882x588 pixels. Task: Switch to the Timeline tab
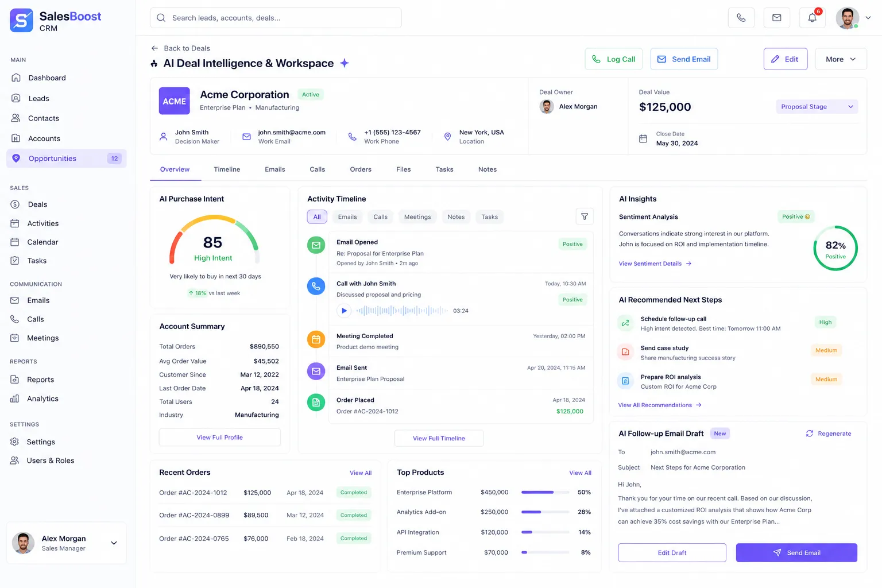[227, 169]
